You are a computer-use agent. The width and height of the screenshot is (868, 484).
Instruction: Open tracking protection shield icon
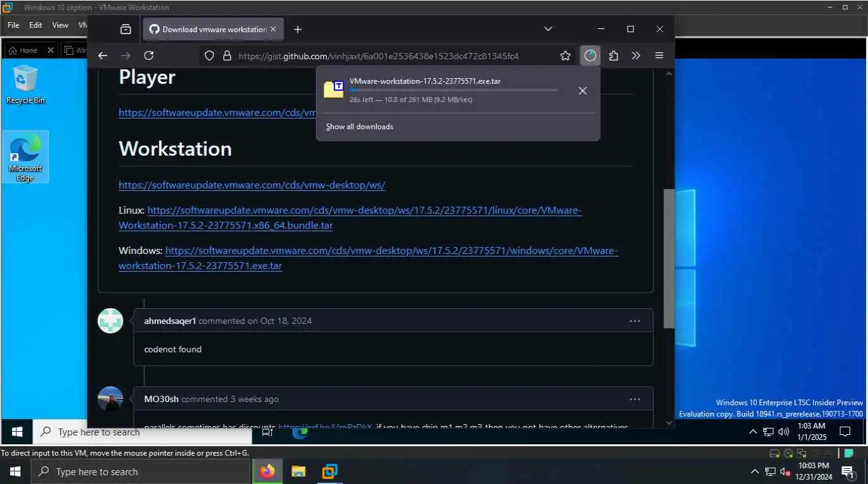click(211, 55)
